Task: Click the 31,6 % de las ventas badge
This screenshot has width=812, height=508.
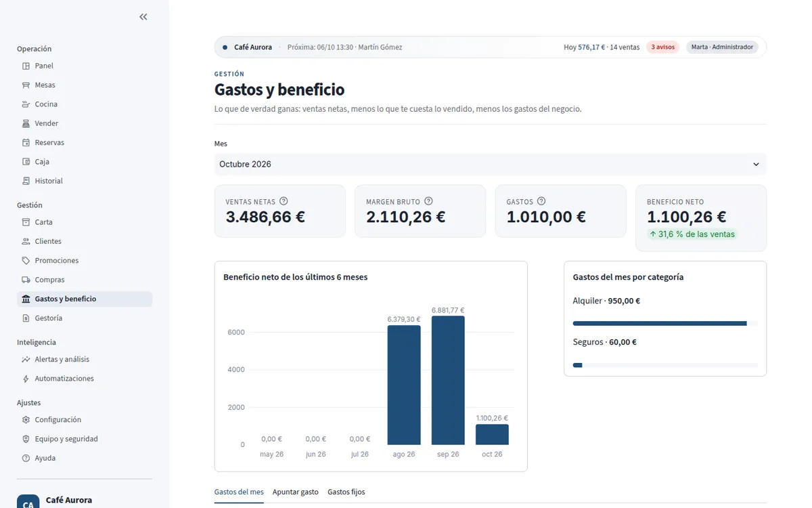Action: point(692,234)
